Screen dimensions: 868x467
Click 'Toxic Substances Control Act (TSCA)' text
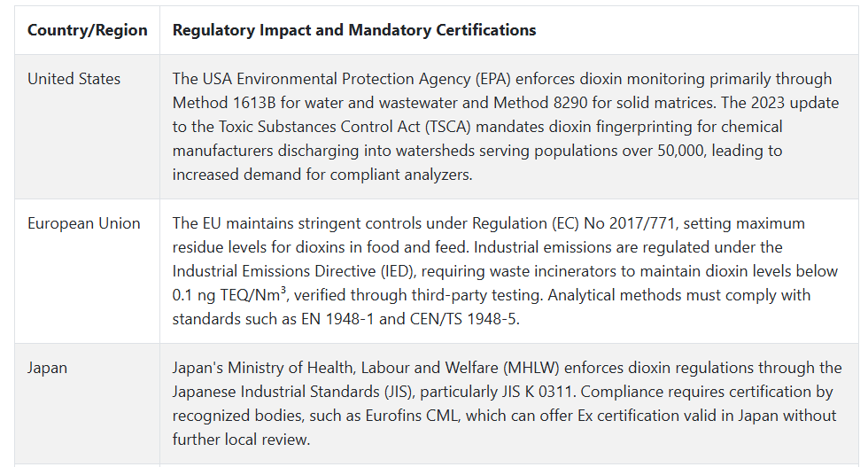(x=345, y=127)
